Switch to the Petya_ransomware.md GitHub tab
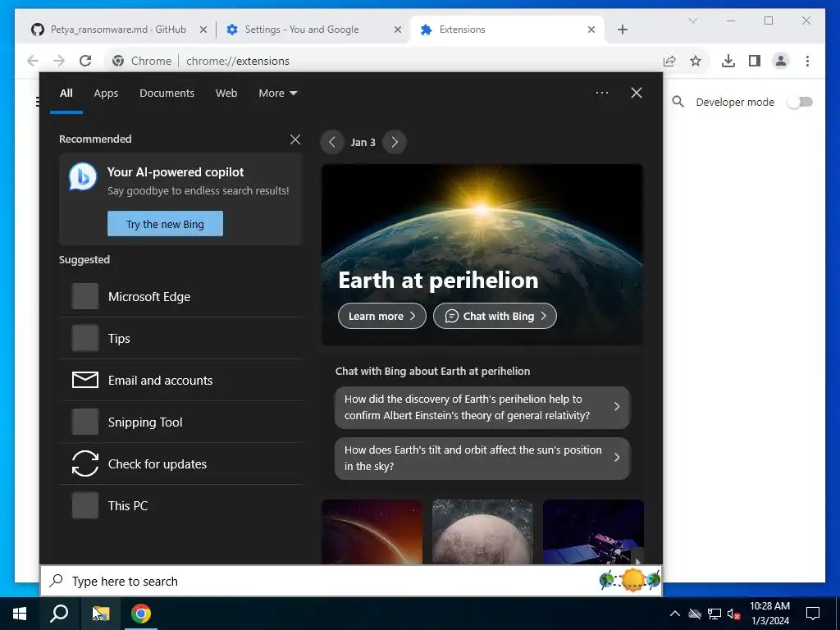Image resolution: width=840 pixels, height=630 pixels. pos(118,30)
